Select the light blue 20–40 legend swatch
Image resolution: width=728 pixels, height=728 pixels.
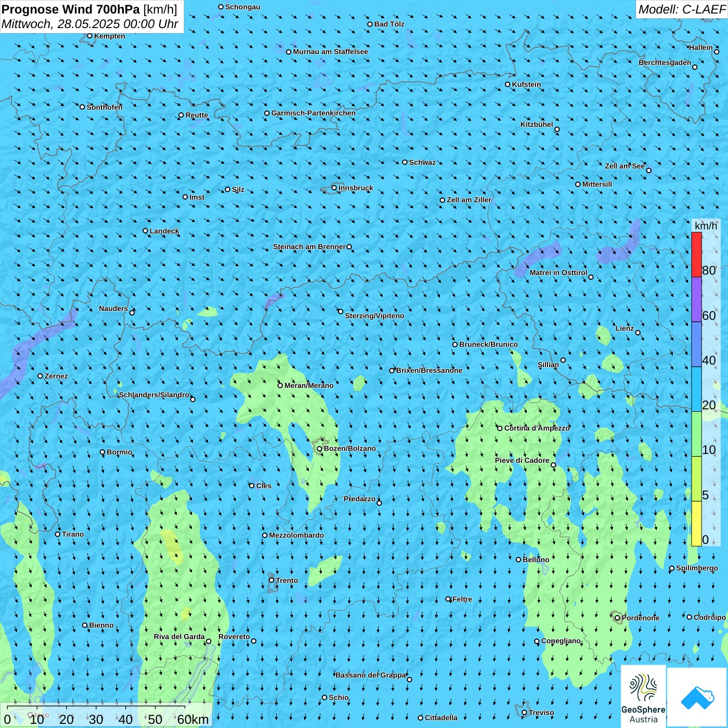tap(696, 389)
